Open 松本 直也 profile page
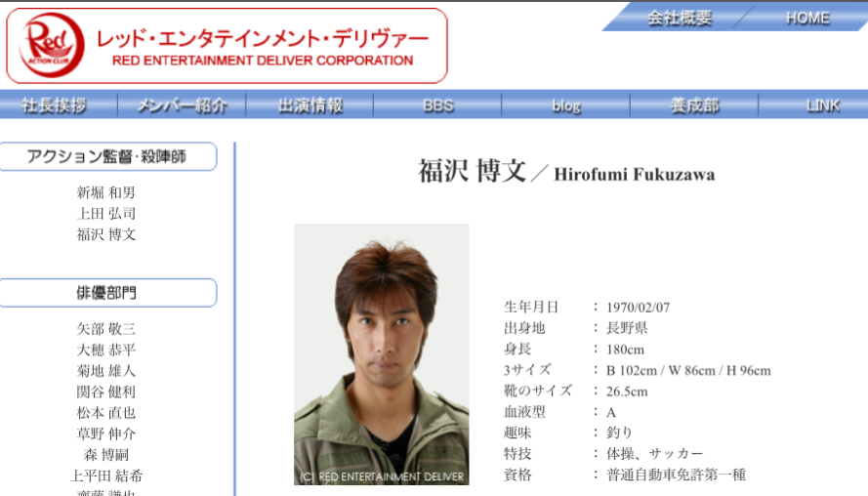Image resolution: width=868 pixels, height=496 pixels. 106,413
